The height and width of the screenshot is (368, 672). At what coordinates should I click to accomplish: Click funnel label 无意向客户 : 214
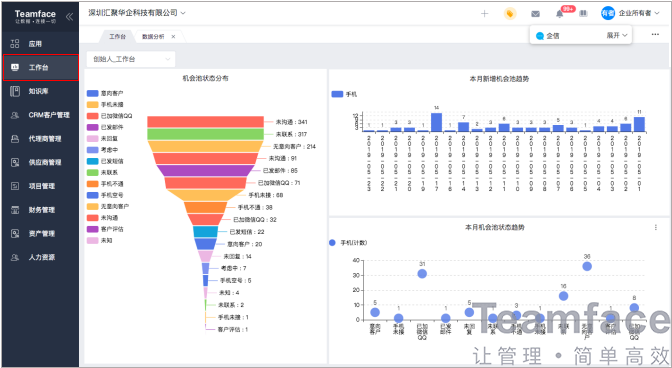294,147
